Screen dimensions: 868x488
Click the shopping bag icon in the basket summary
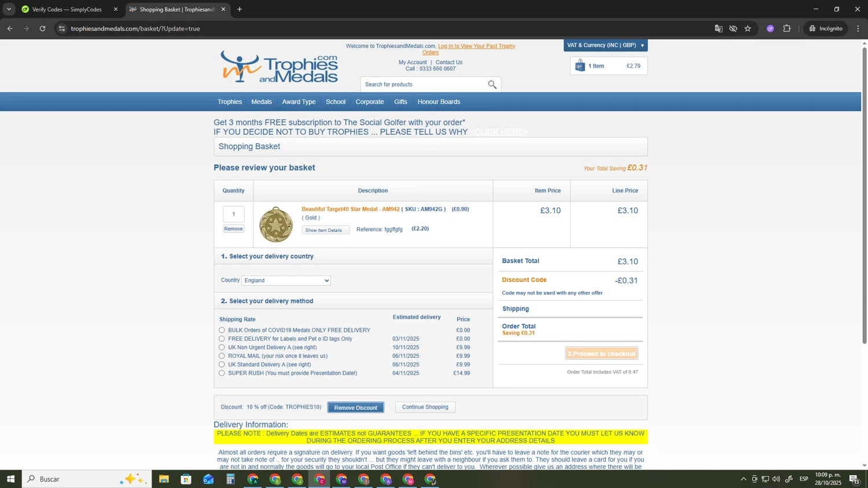580,66
